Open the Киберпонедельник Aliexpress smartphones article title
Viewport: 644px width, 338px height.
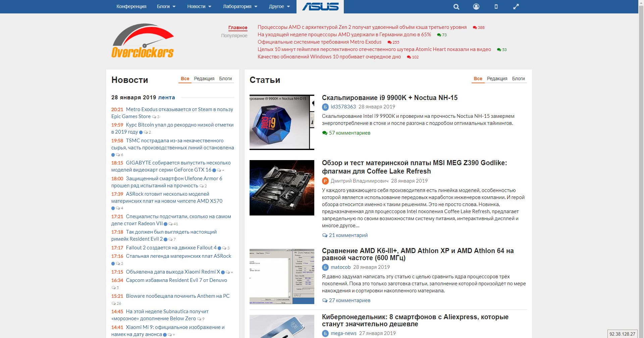tap(415, 321)
